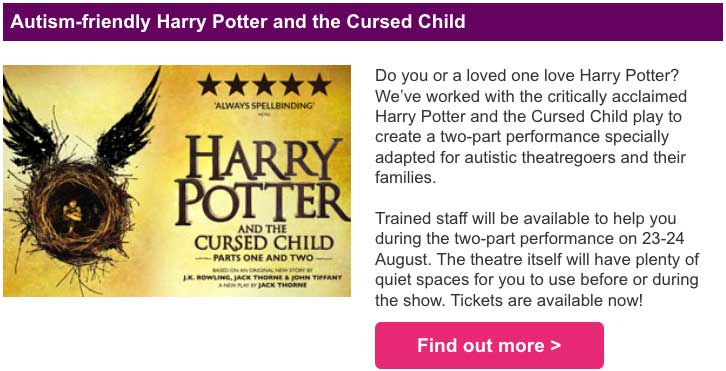726x371 pixels.
Task: Click the 'Trained staff will be available' paragraph
Action: pyautogui.click(x=537, y=259)
